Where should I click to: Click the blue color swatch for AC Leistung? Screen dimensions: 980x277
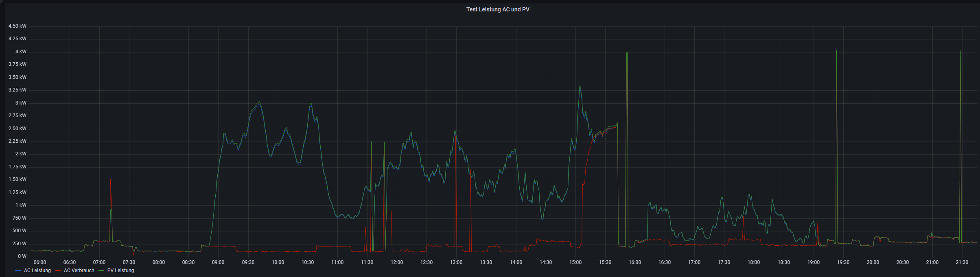point(17,270)
